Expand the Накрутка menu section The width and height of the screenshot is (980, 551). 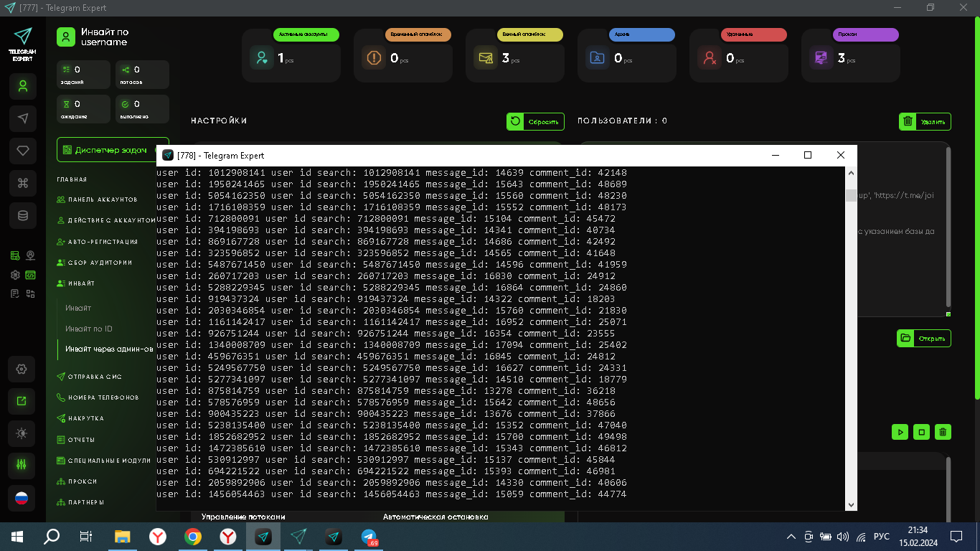pyautogui.click(x=80, y=418)
